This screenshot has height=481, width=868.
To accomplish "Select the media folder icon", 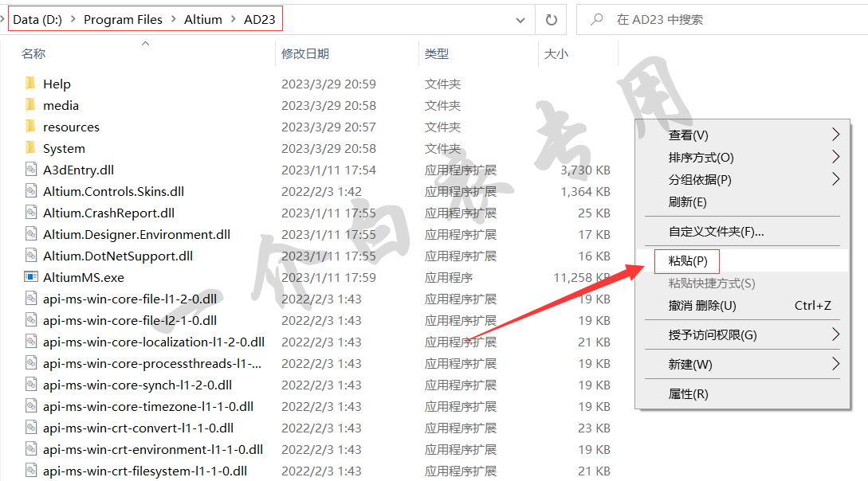I will [30, 105].
